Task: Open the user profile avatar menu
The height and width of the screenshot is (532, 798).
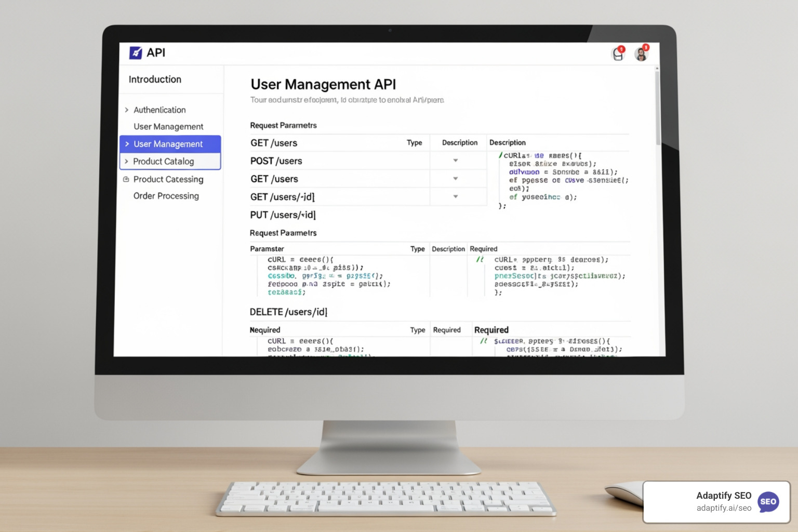Action: (642, 54)
